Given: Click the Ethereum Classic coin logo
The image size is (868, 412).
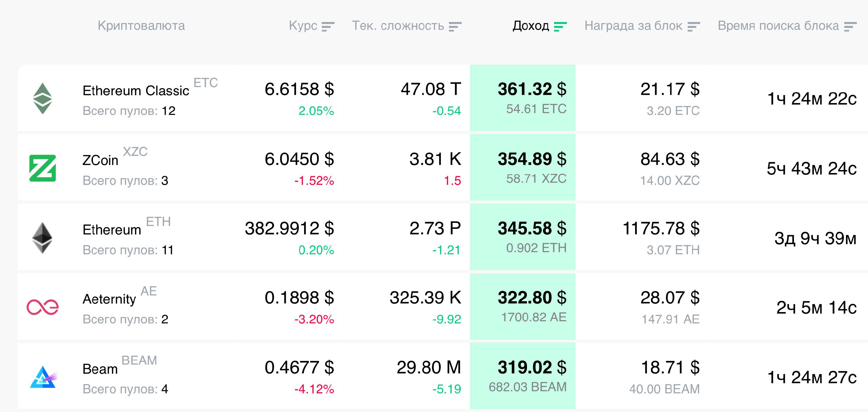Looking at the screenshot, I should click(42, 98).
